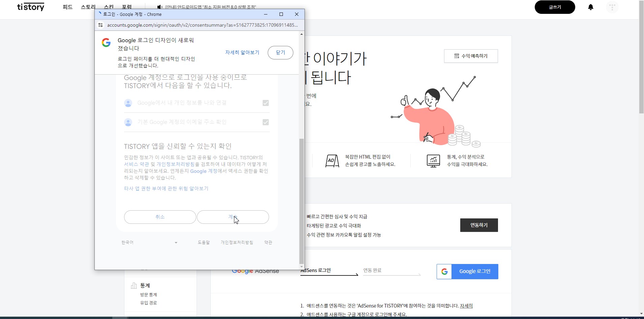Screen dimensions: 644x319
Task: Click the popup scrollbar up arrow
Action: [x=301, y=34]
